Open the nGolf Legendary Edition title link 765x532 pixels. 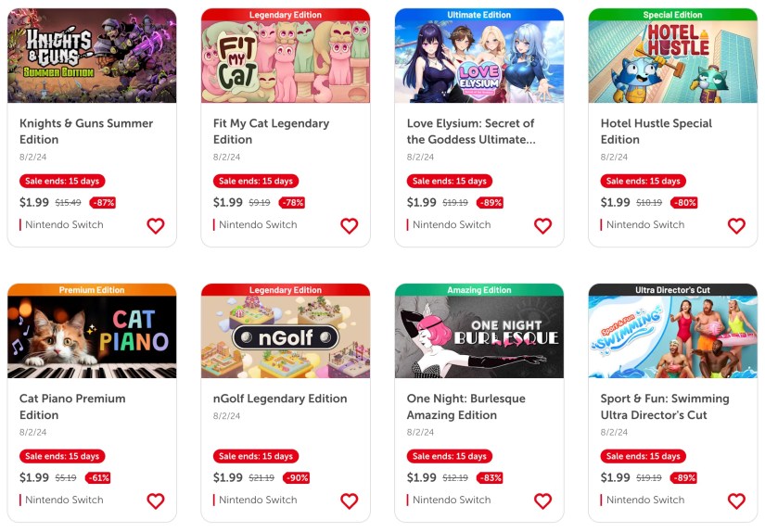(280, 399)
